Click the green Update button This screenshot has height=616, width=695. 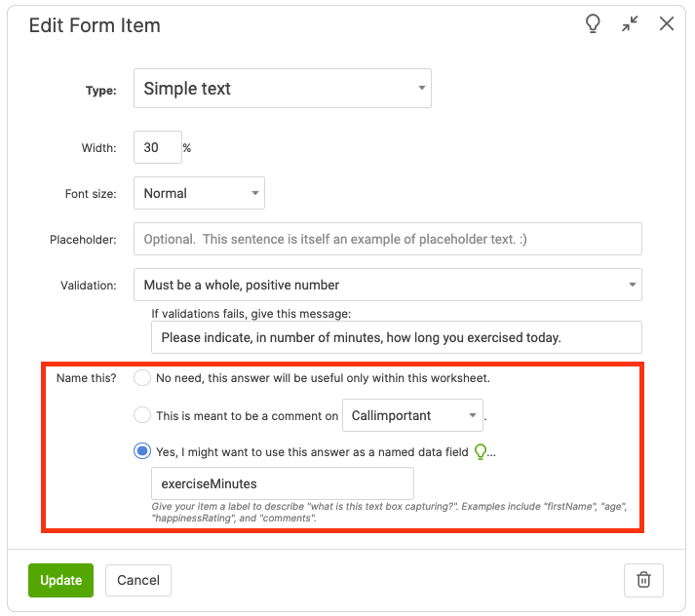61,580
